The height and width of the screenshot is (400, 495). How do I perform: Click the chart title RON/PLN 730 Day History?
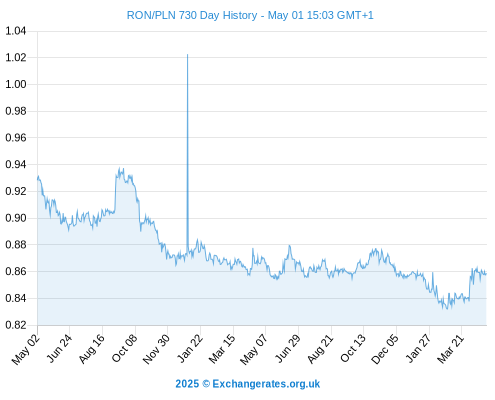[x=192, y=15]
